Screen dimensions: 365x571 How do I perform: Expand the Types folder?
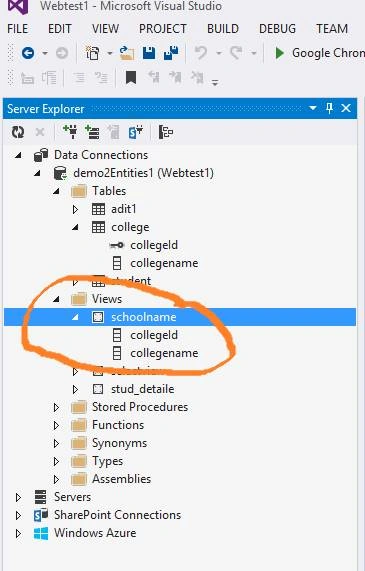pos(56,461)
